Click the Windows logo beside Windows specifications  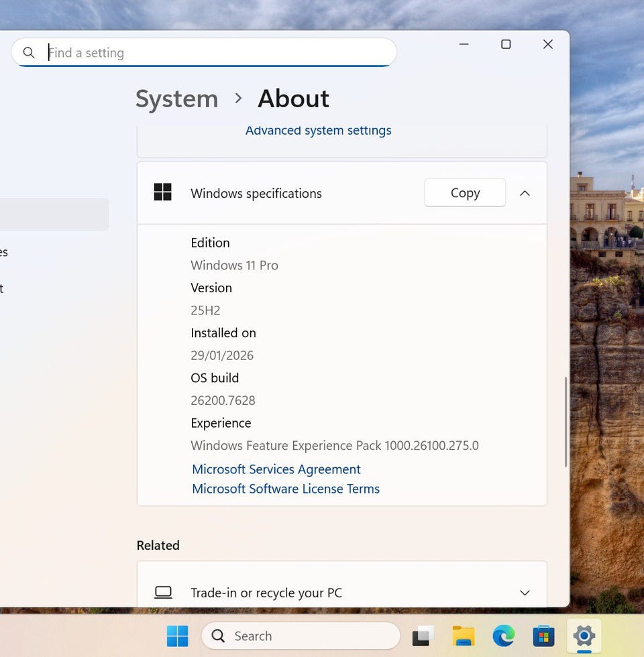[x=163, y=192]
